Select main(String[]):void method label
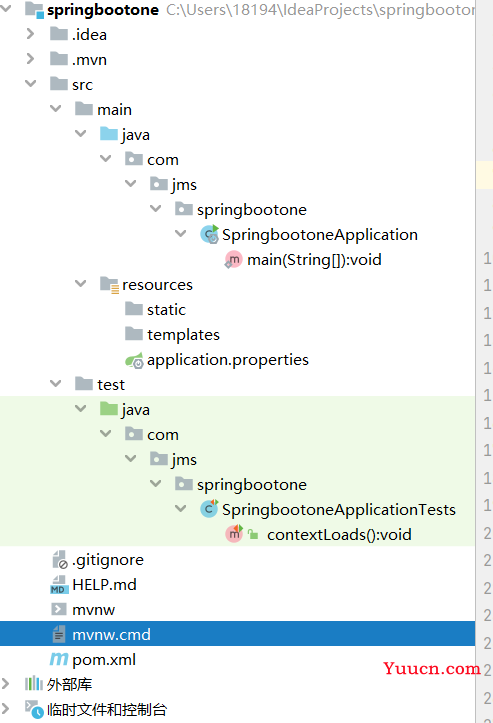The image size is (493, 723). (x=315, y=260)
